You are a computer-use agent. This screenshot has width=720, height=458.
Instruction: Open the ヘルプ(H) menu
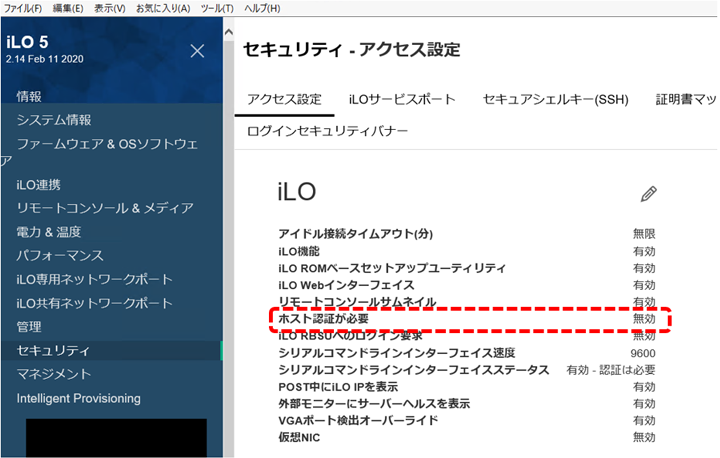tap(262, 8)
